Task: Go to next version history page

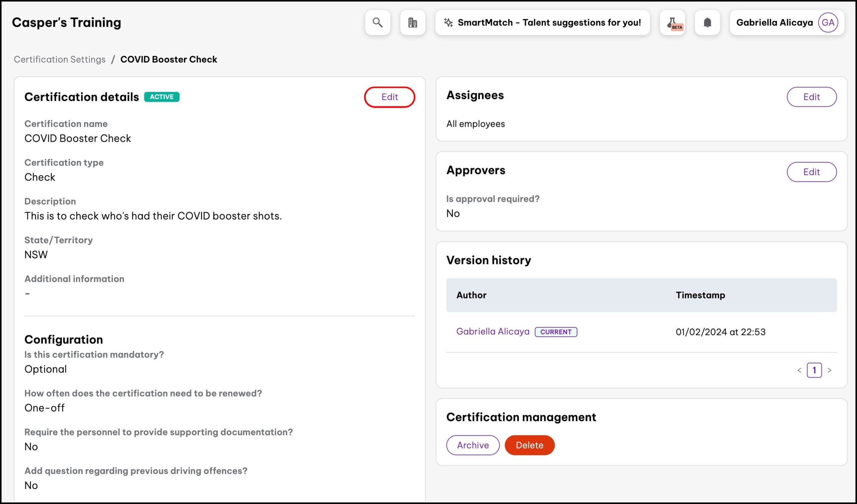Action: click(829, 370)
